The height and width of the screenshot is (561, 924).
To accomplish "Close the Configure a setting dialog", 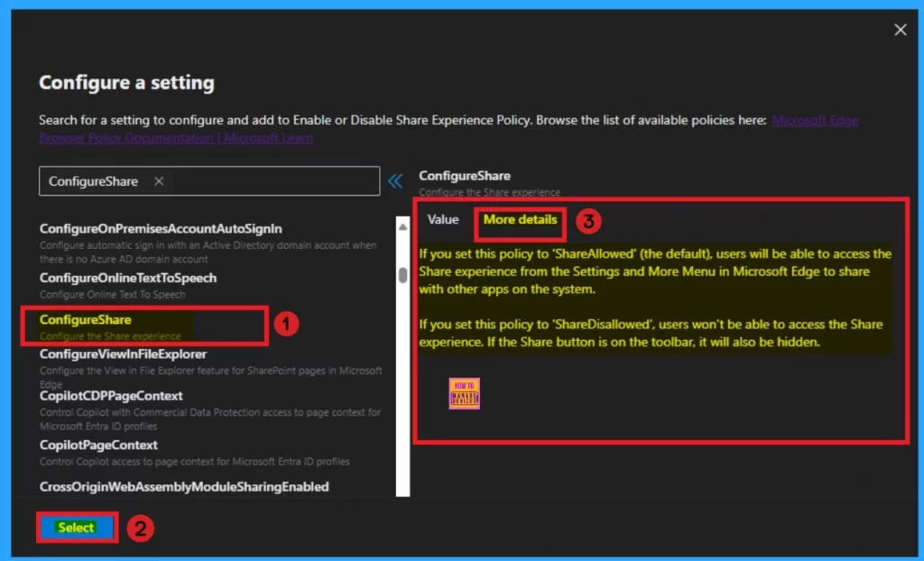I will click(x=900, y=30).
